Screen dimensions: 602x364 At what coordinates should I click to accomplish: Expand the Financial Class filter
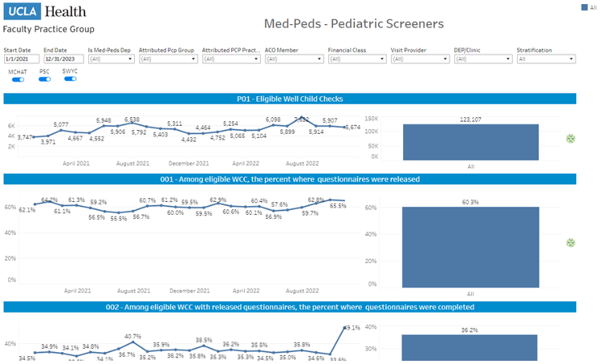[x=356, y=59]
